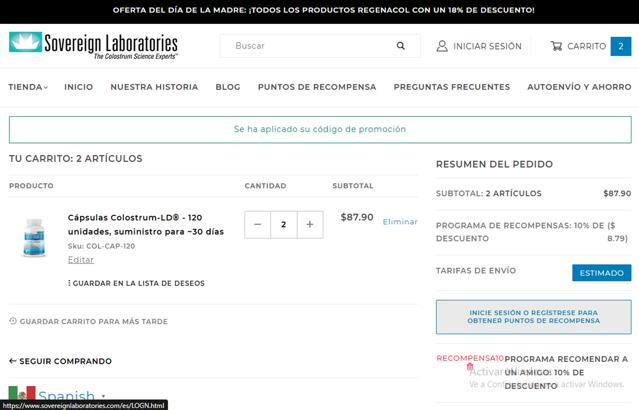Click the shopping cart icon
The image size is (639, 410).
tap(556, 46)
